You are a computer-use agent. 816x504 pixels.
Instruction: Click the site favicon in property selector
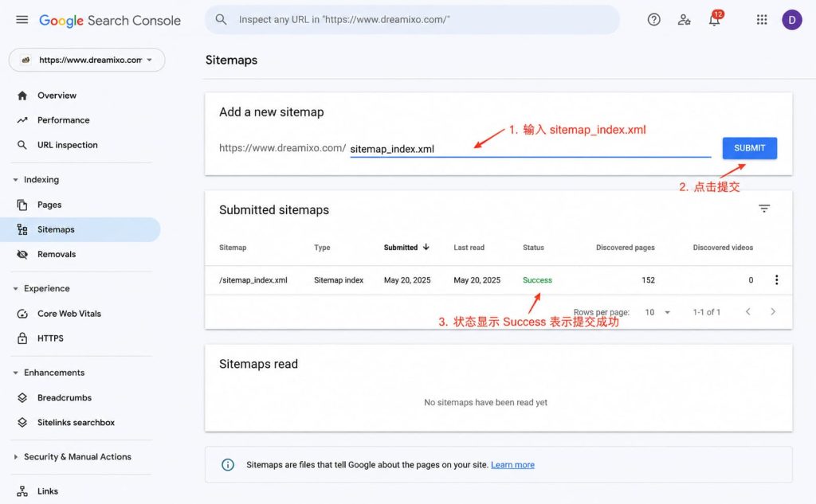pyautogui.click(x=25, y=60)
